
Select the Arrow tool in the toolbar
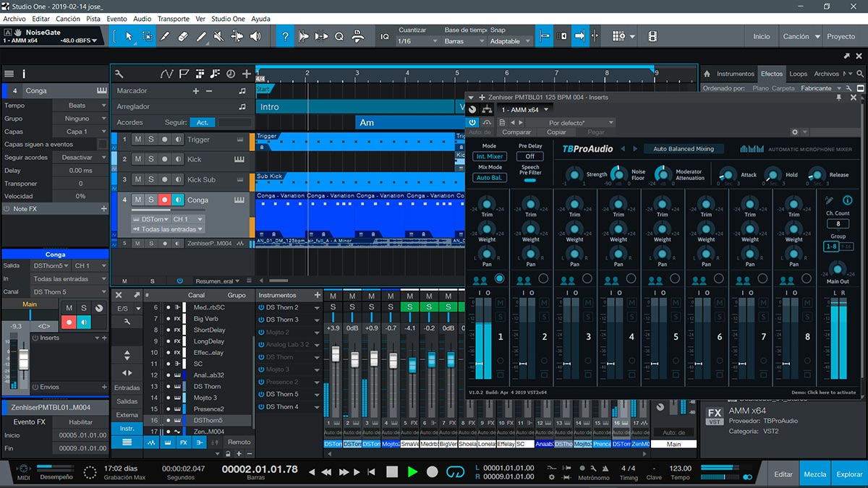click(129, 36)
